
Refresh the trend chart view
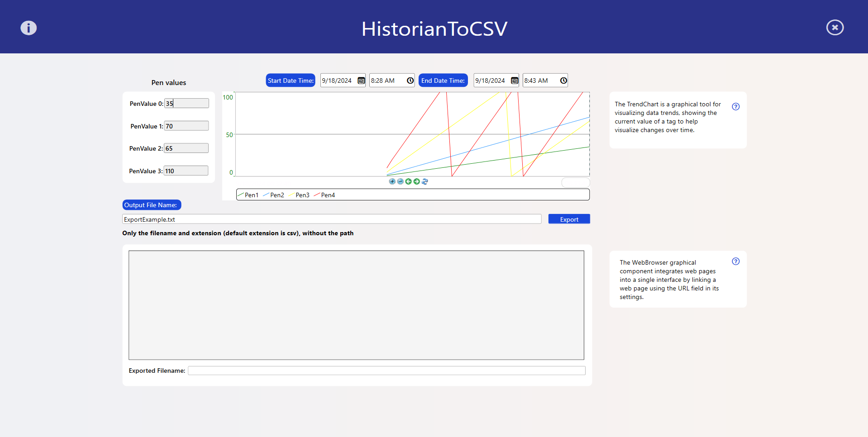(424, 181)
